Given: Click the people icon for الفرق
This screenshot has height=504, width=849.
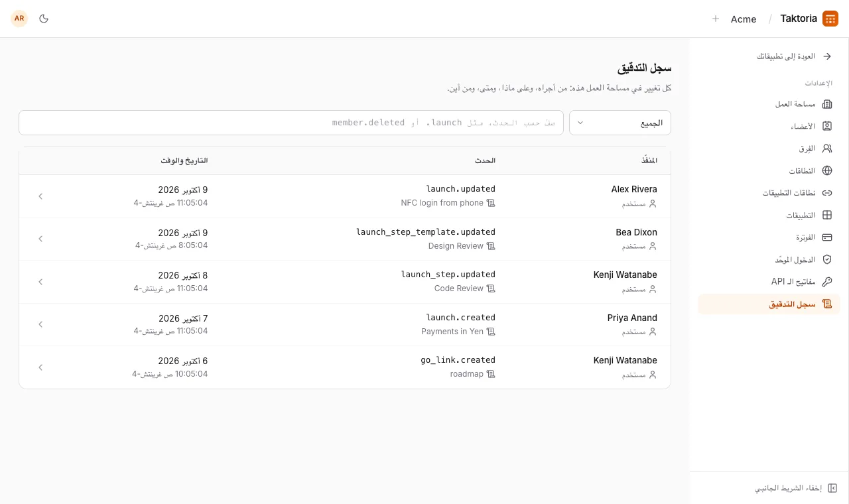Looking at the screenshot, I should click(827, 149).
